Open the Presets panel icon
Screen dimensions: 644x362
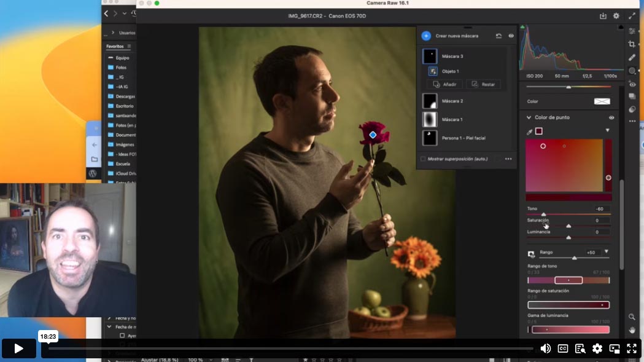632,109
